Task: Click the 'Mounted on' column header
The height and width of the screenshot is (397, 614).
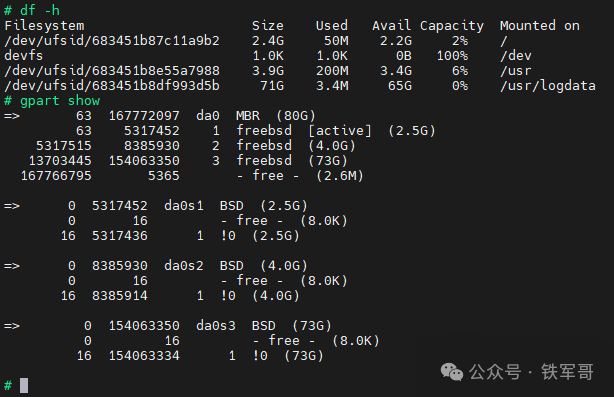Action: click(540, 26)
